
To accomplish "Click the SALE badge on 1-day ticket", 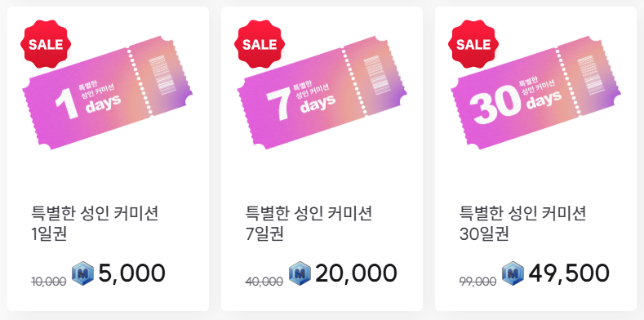I will 46,44.
